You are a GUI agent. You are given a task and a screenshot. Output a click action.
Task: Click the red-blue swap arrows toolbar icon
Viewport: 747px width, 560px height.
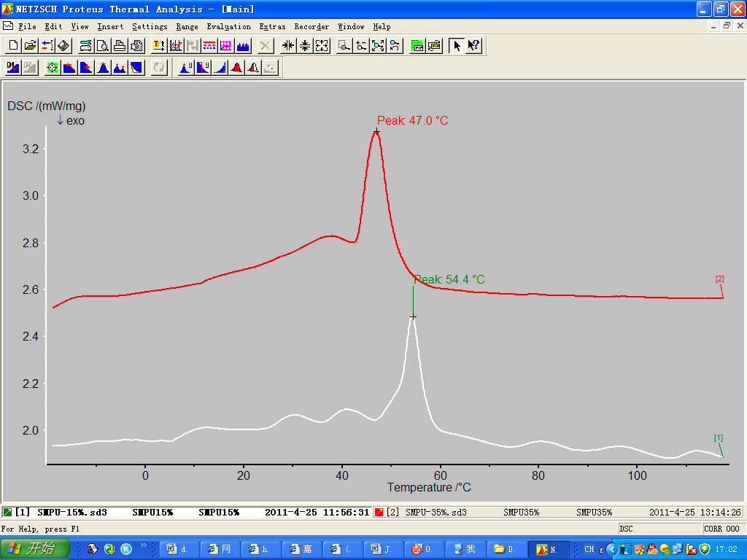[x=47, y=46]
